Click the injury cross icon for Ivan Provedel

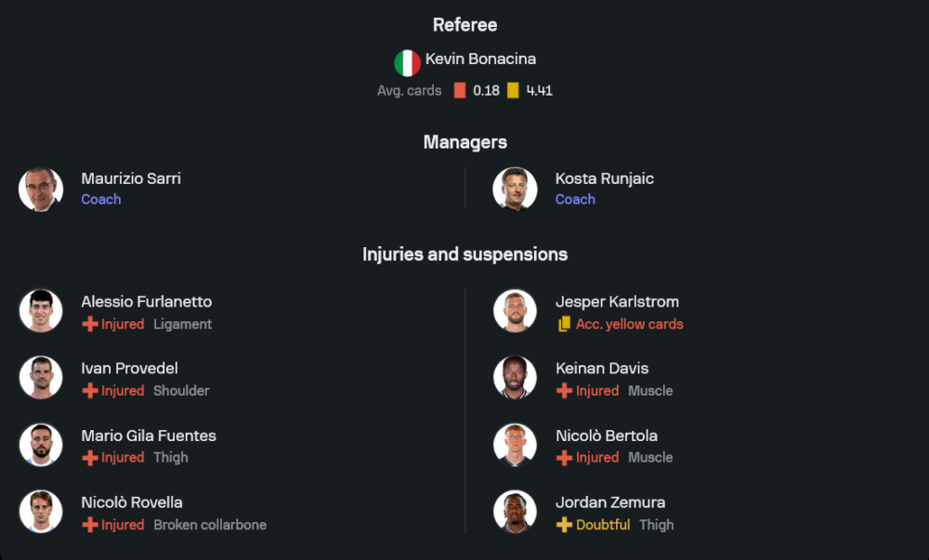coord(90,391)
